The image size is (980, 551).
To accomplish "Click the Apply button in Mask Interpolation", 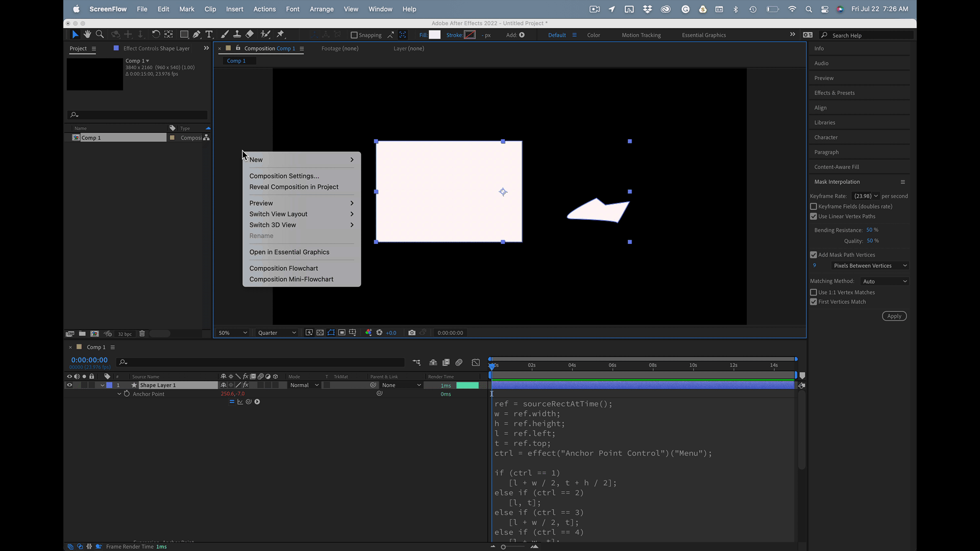I will tap(894, 316).
